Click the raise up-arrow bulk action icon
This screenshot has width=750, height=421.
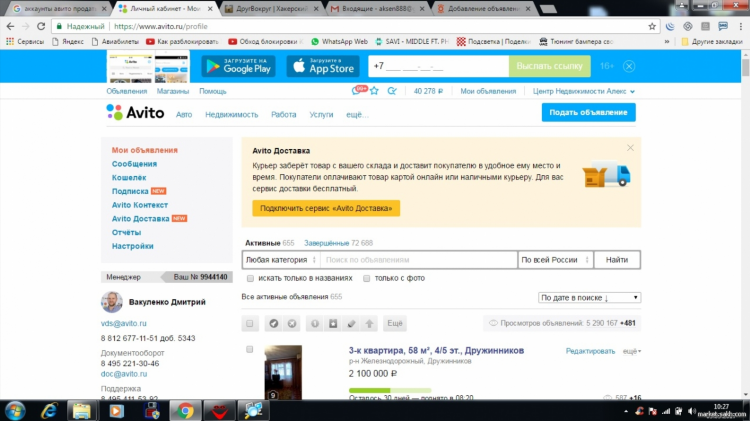pyautogui.click(x=369, y=324)
